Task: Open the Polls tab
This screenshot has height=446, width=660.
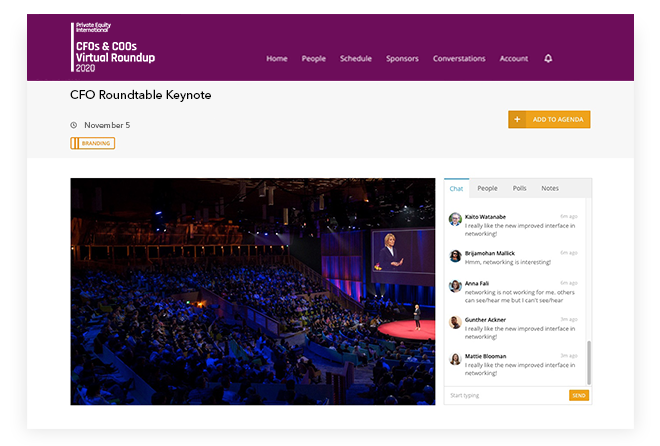Action: pyautogui.click(x=519, y=188)
